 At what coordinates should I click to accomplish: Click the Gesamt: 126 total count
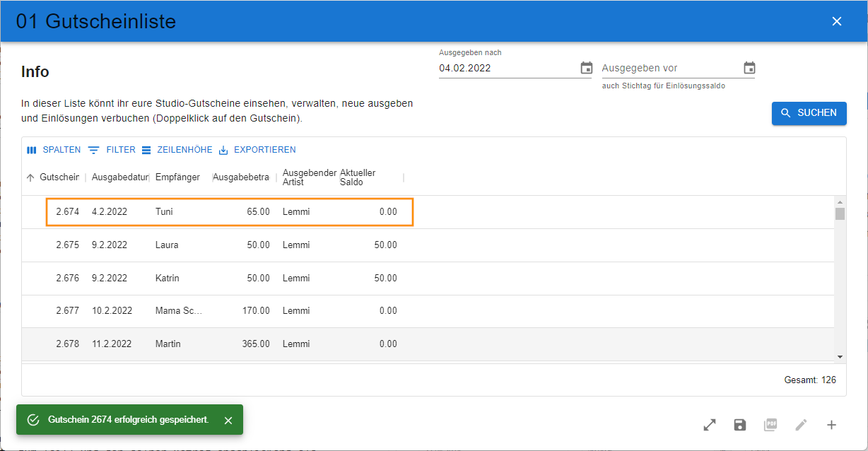pyautogui.click(x=810, y=380)
